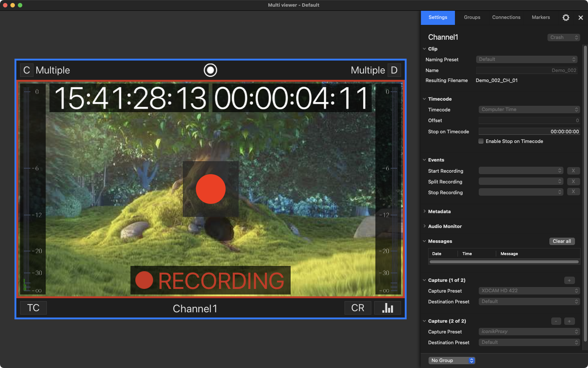
Task: Open the No Group dropdown
Action: click(452, 361)
